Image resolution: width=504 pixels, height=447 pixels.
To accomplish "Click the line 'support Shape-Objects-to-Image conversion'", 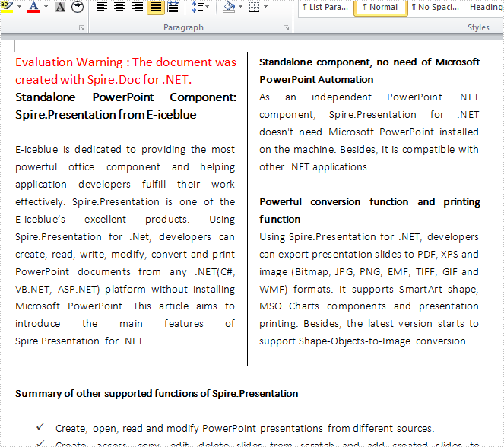I will (363, 341).
